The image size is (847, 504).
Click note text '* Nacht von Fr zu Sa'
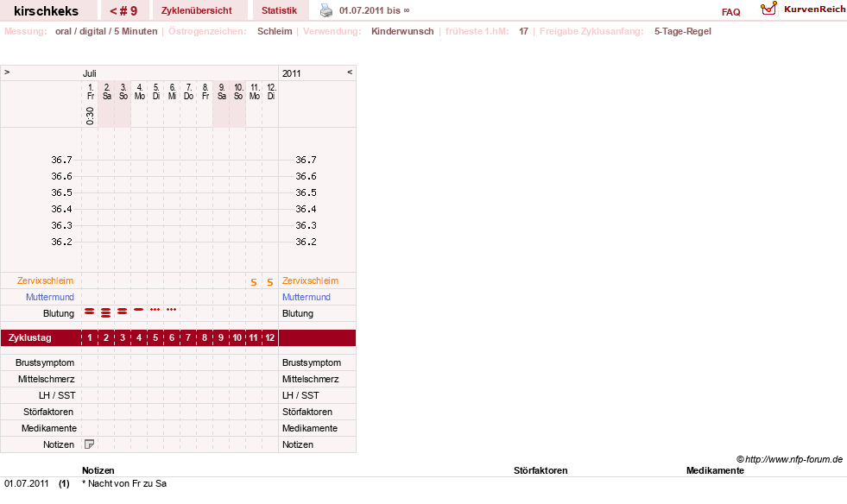point(124,483)
